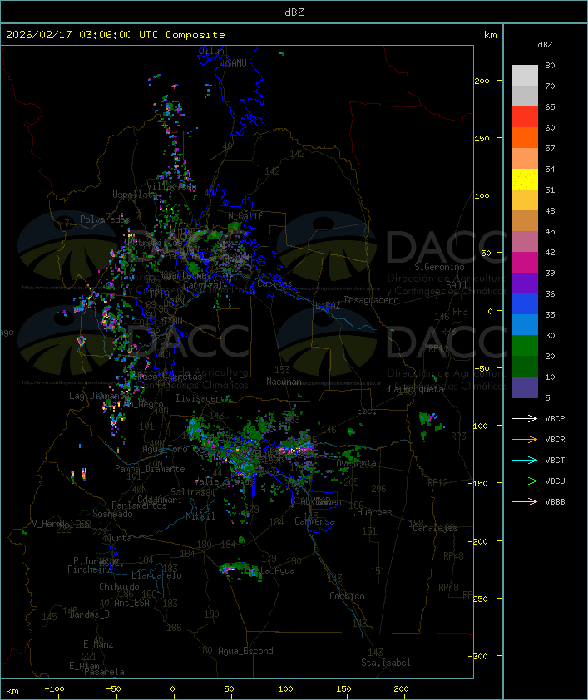588x700 pixels.
Task: Click the 'Uspallata' map label
Action: (135, 195)
